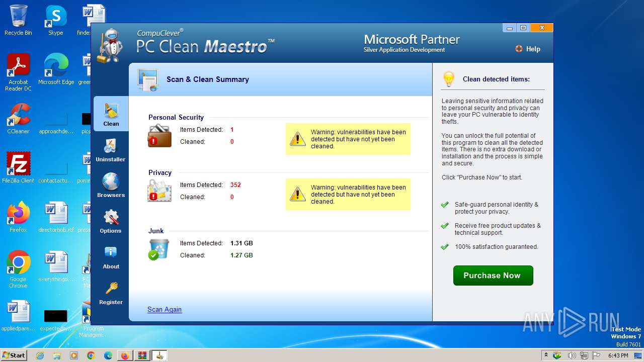Open Google Chrome desktop shortcut
644x362 pixels.
coord(18,269)
